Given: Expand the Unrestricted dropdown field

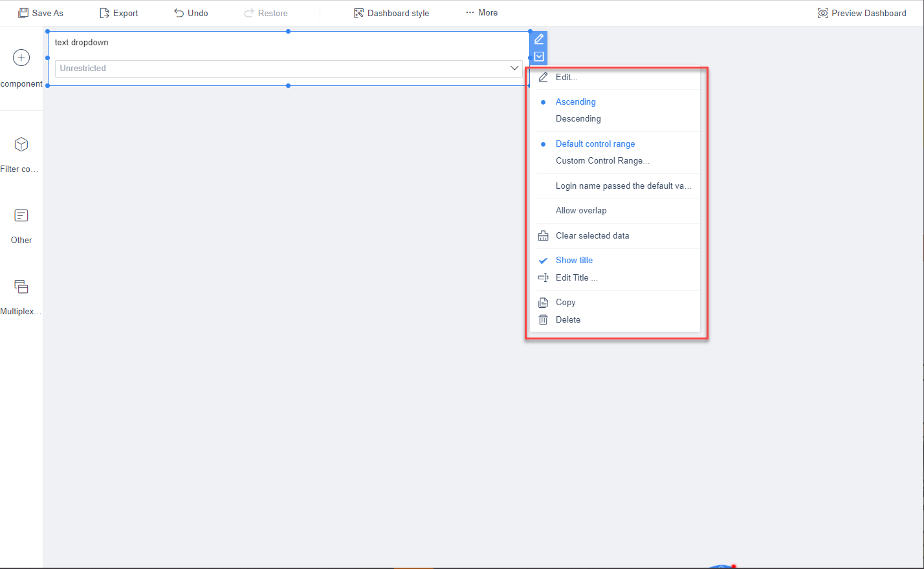Looking at the screenshot, I should (289, 69).
